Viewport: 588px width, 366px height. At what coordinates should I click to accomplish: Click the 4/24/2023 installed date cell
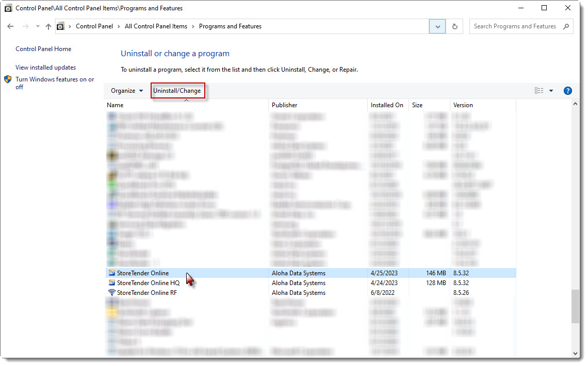click(x=384, y=283)
